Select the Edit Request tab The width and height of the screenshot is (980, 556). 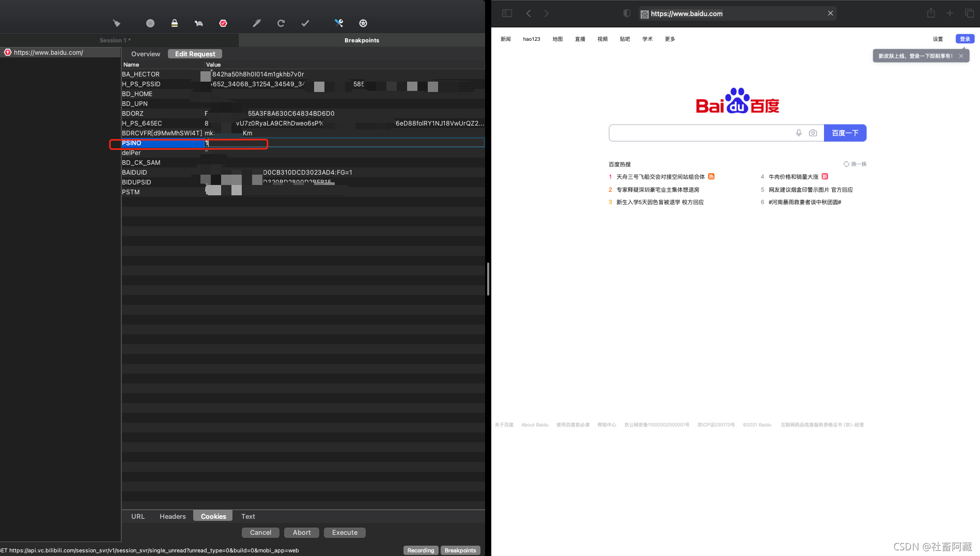pos(195,54)
